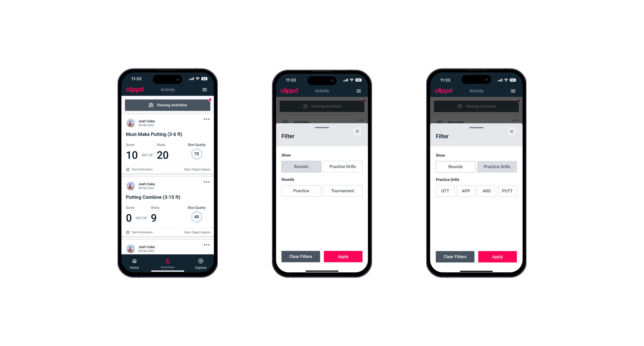Viewport: 644px width, 346px height.
Task: Close the Filter bottom sheet
Action: click(x=358, y=131)
